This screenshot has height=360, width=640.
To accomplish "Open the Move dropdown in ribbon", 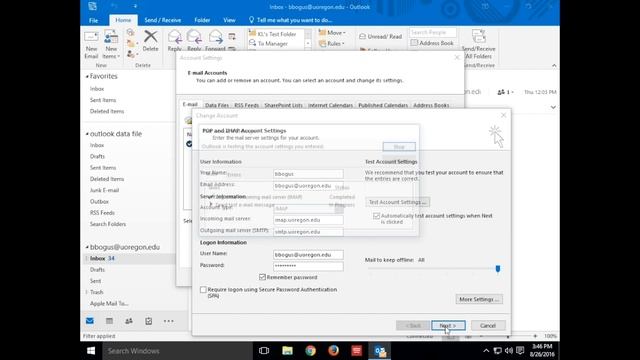I will tap(332, 33).
